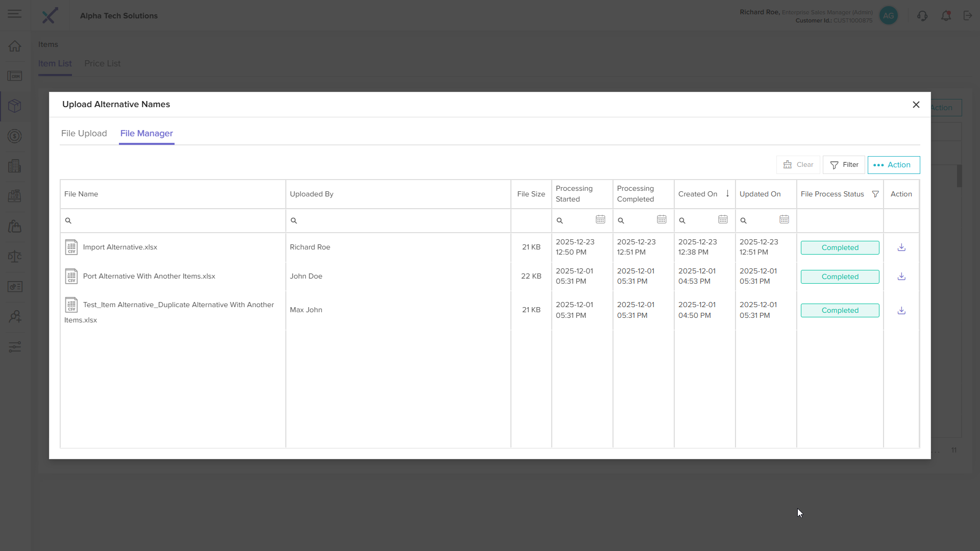
Task: Close the Upload Alternative Names dialog
Action: (x=916, y=105)
